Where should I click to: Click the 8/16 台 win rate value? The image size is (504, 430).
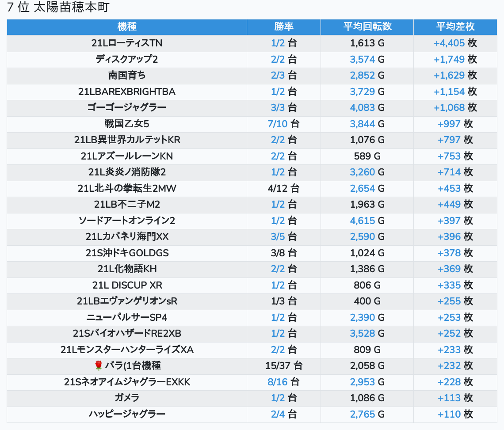point(283,382)
